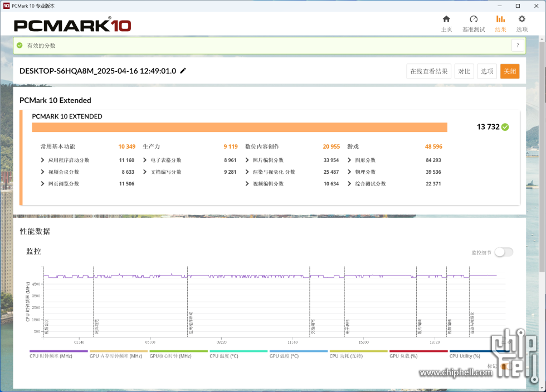This screenshot has width=546, height=392.
Task: Click 在线查看结果 button
Action: tap(428, 71)
